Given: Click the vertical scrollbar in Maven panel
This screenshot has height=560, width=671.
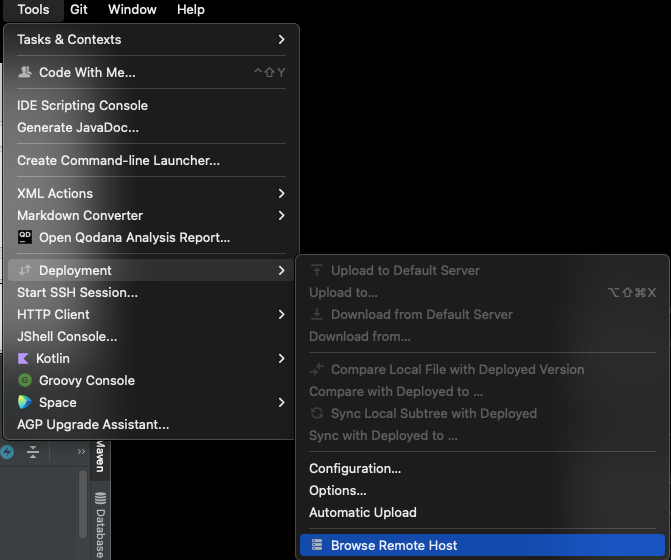Looking at the screenshot, I should pyautogui.click(x=83, y=504).
